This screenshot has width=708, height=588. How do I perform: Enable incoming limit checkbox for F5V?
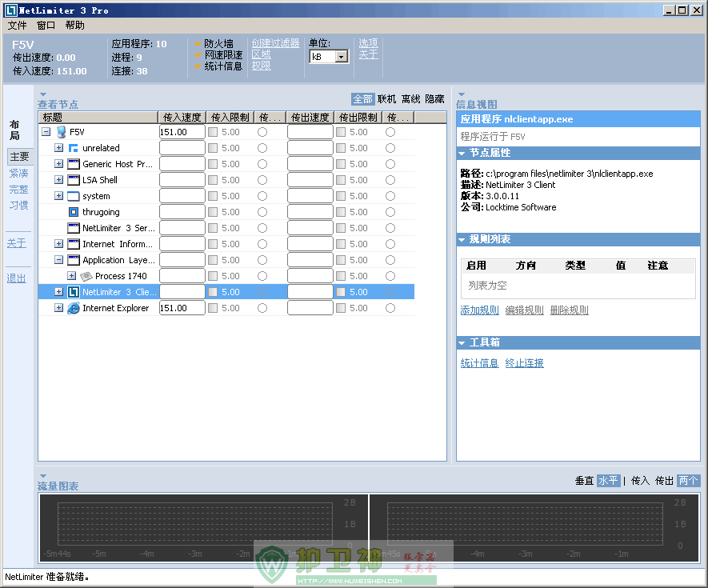pyautogui.click(x=213, y=132)
